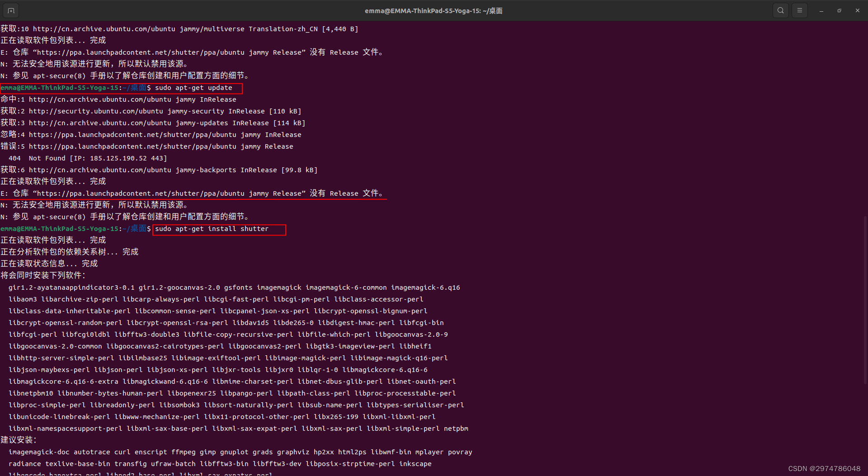Click package name libheif1
This screenshot has height=476, width=868.
coord(415,346)
